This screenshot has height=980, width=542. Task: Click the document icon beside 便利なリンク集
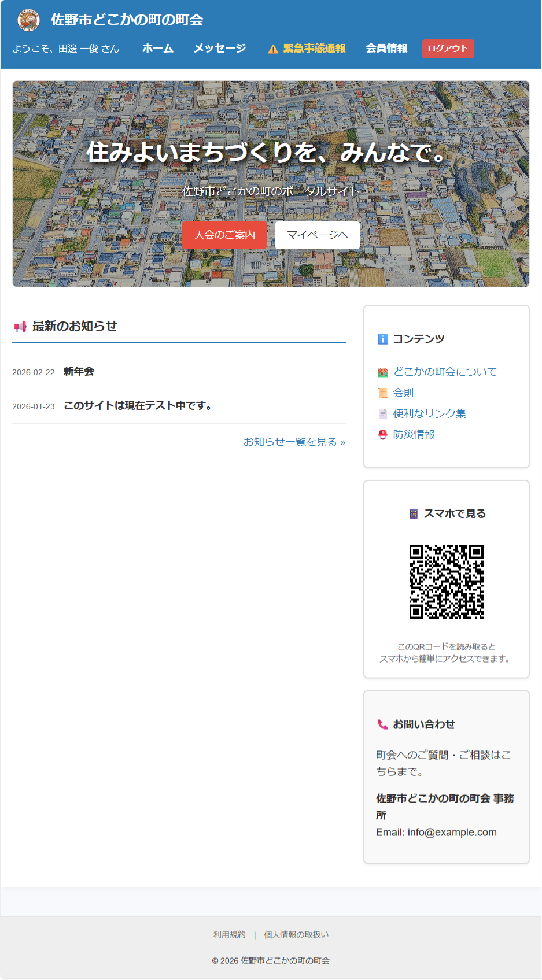click(383, 414)
